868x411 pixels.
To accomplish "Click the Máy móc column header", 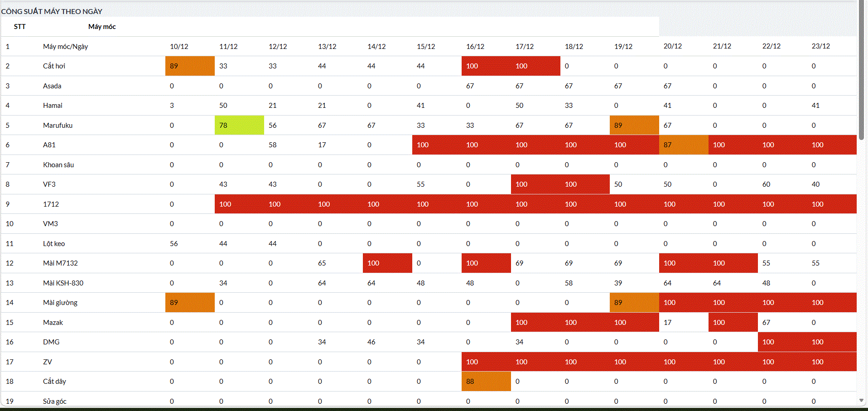I will (102, 27).
